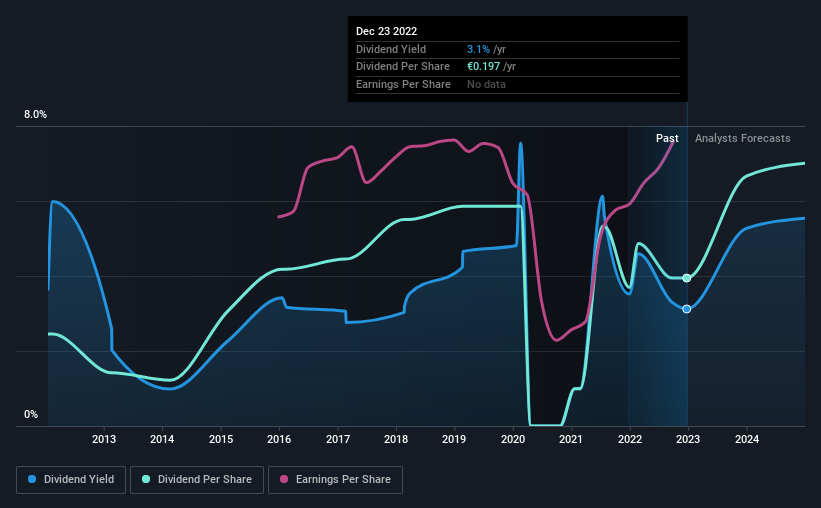
Task: Click the pink Earnings Per Share legend dot
Action: click(x=284, y=479)
